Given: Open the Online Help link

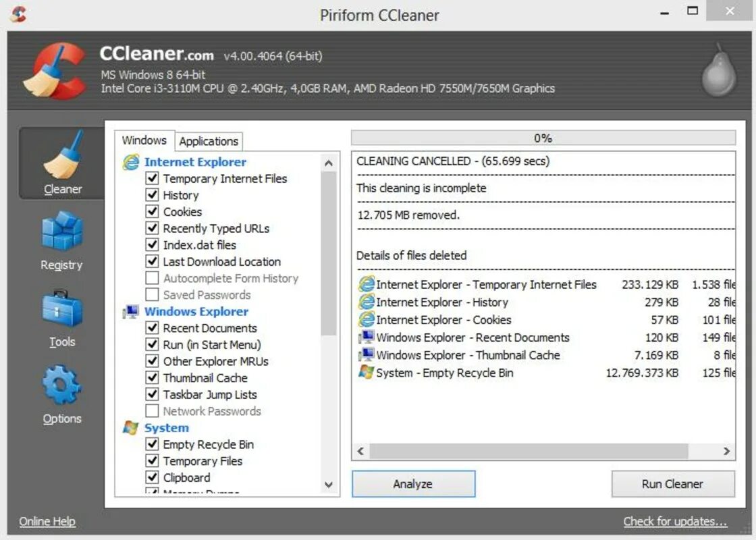Looking at the screenshot, I should click(x=47, y=521).
